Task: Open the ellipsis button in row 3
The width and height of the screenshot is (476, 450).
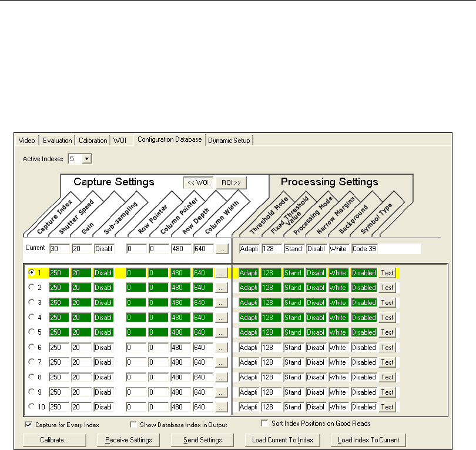Action: [x=222, y=302]
